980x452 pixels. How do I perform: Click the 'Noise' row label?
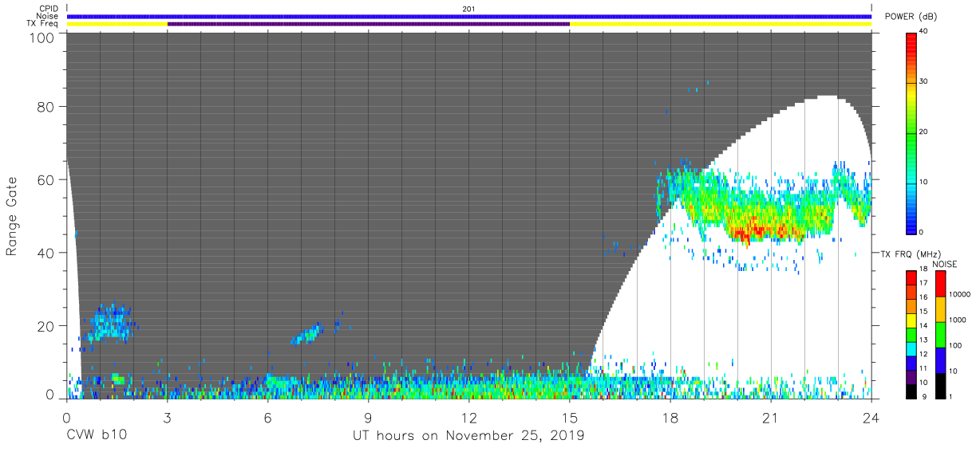pos(48,16)
